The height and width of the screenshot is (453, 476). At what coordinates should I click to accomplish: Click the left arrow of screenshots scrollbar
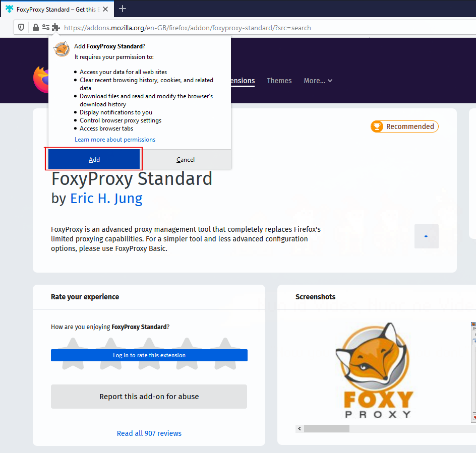tap(300, 428)
